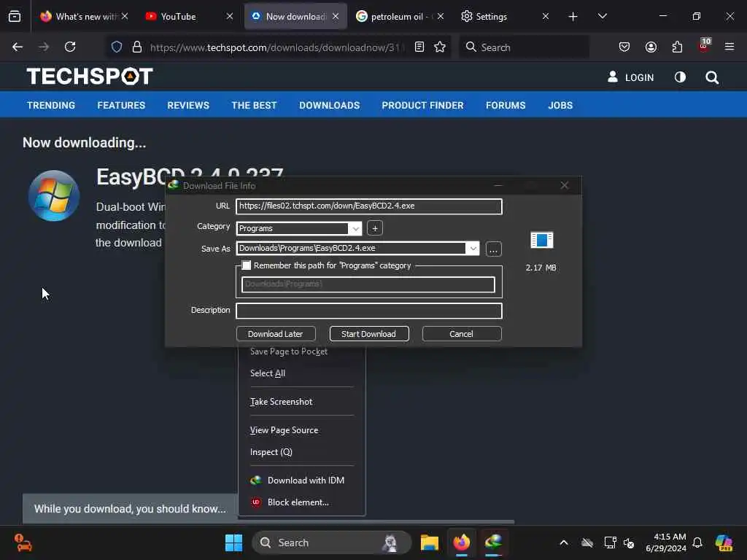
Task: Click the LOGIN link on TechSpot
Action: tap(631, 77)
